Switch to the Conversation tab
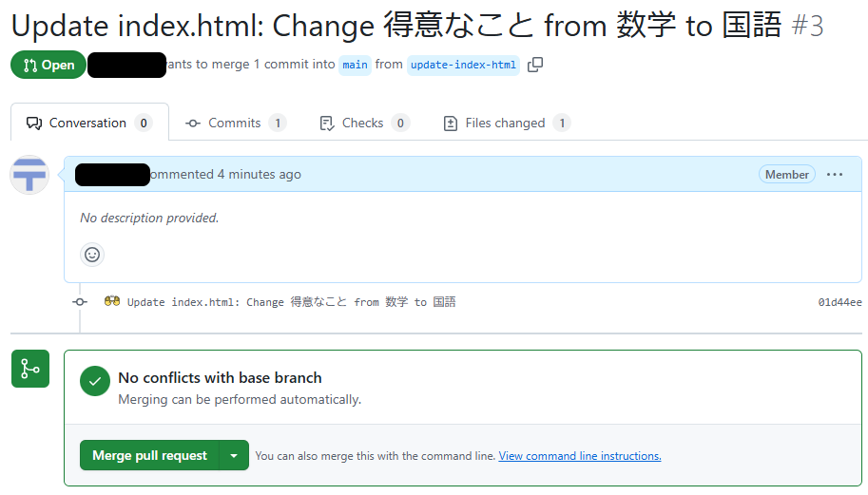Image resolution: width=868 pixels, height=495 pixels. pyautogui.click(x=89, y=123)
